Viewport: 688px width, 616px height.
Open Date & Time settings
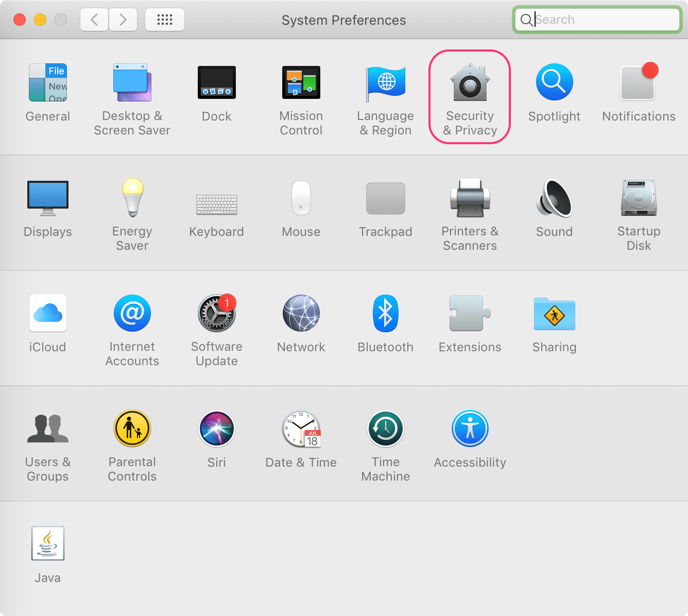301,429
